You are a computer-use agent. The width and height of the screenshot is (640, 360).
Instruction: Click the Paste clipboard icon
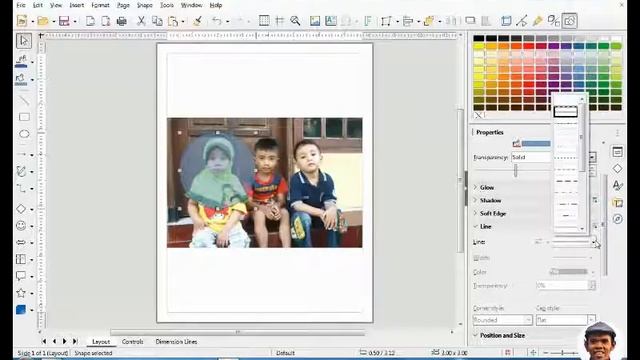[x=173, y=21]
